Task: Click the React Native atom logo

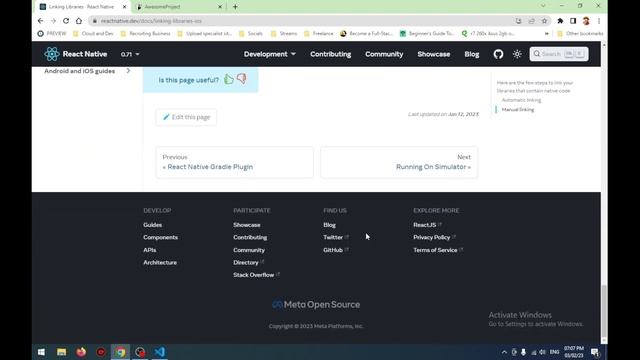Action: [x=52, y=54]
